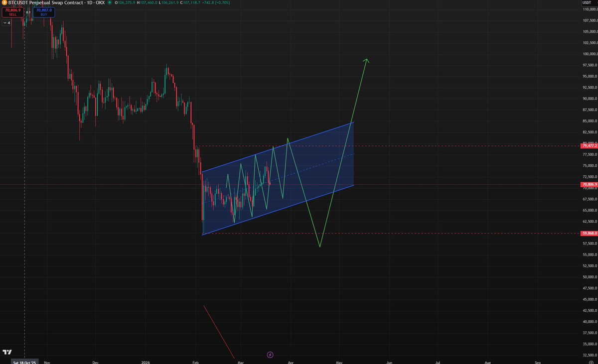598x364 pixels.
Task: Click the Bitcoin symbol logo icon
Action: [4, 2]
